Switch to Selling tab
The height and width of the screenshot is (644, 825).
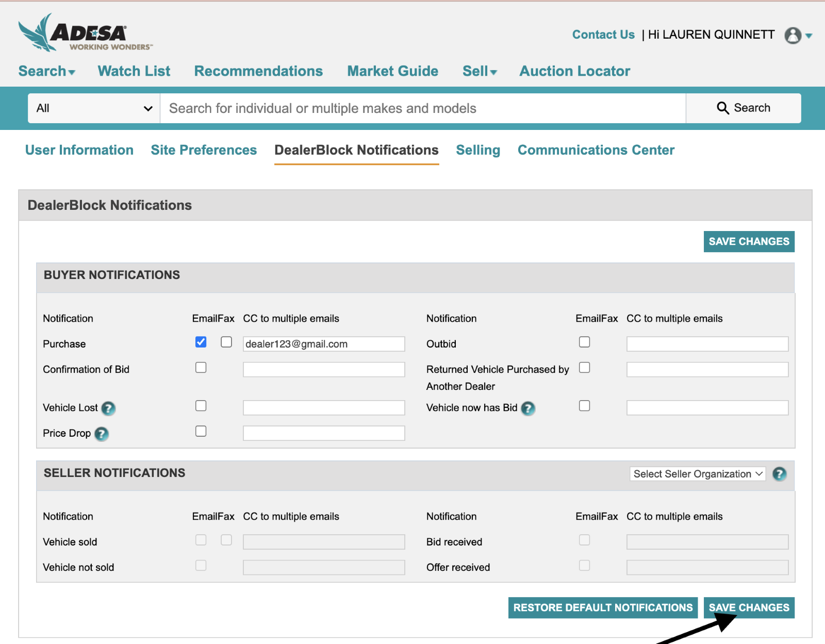point(478,150)
